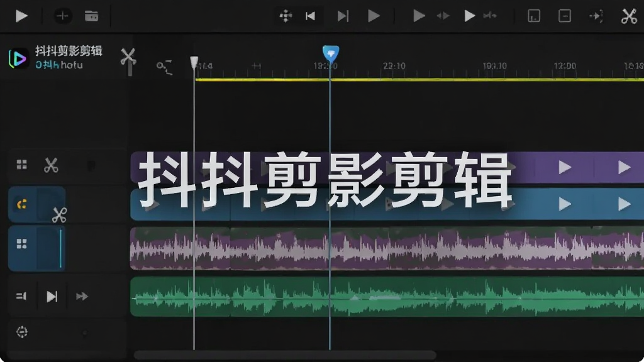This screenshot has width=644, height=362.
Task: Select the purple audio waveform track
Action: pos(387,249)
